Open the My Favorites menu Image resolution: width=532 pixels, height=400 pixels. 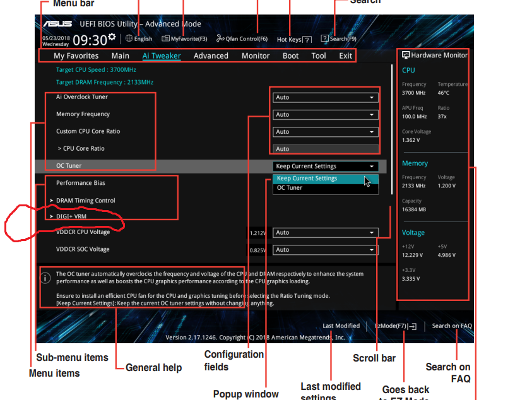[76, 56]
